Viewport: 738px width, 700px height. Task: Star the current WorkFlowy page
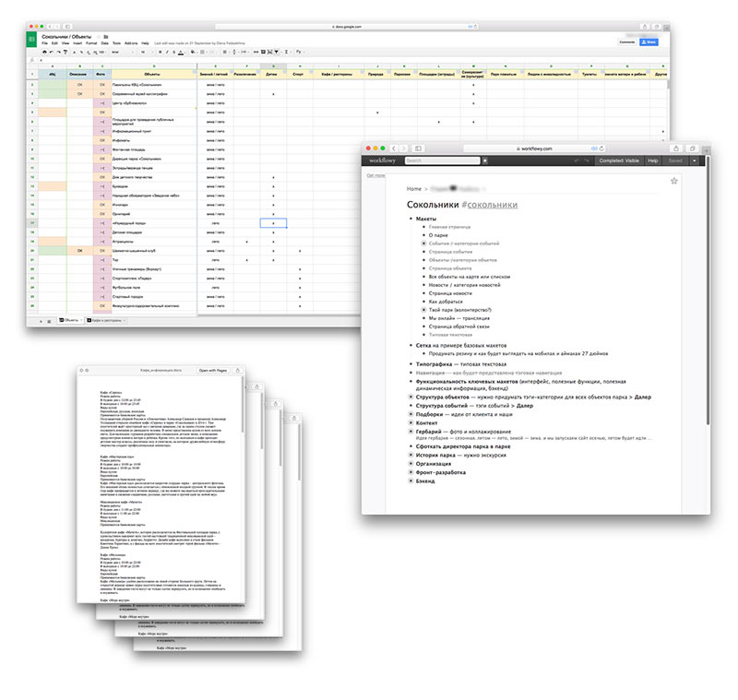(674, 181)
